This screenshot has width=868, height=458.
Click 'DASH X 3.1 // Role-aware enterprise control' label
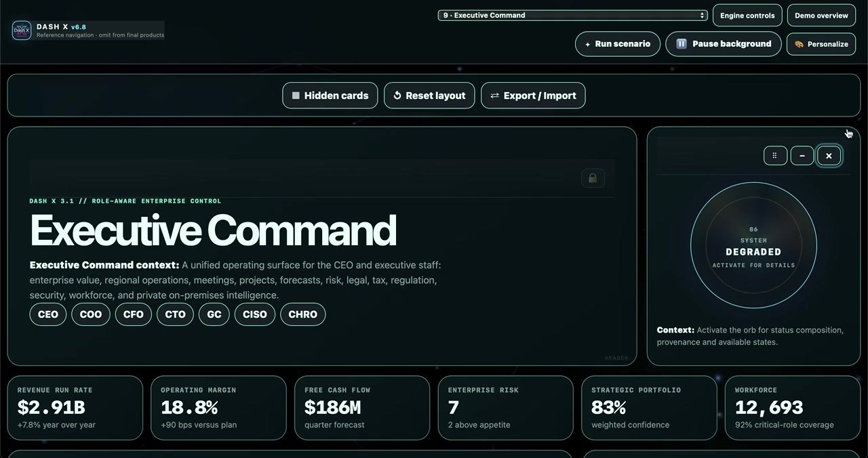(125, 201)
